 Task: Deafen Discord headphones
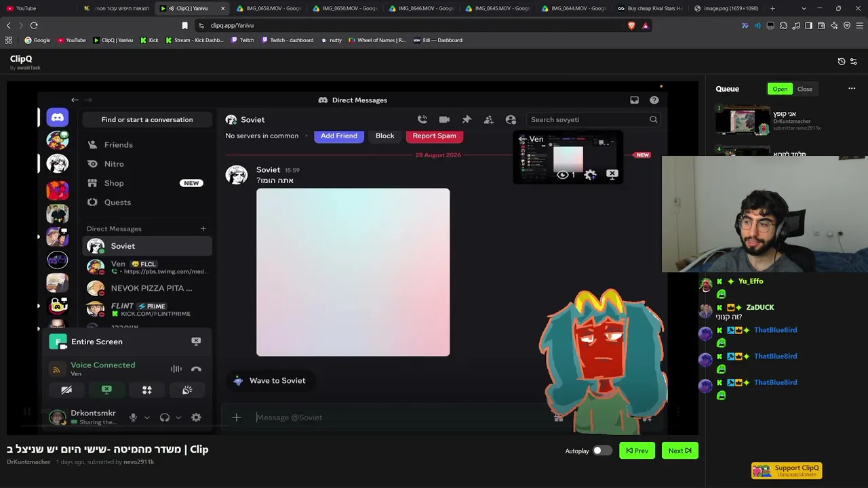(164, 418)
